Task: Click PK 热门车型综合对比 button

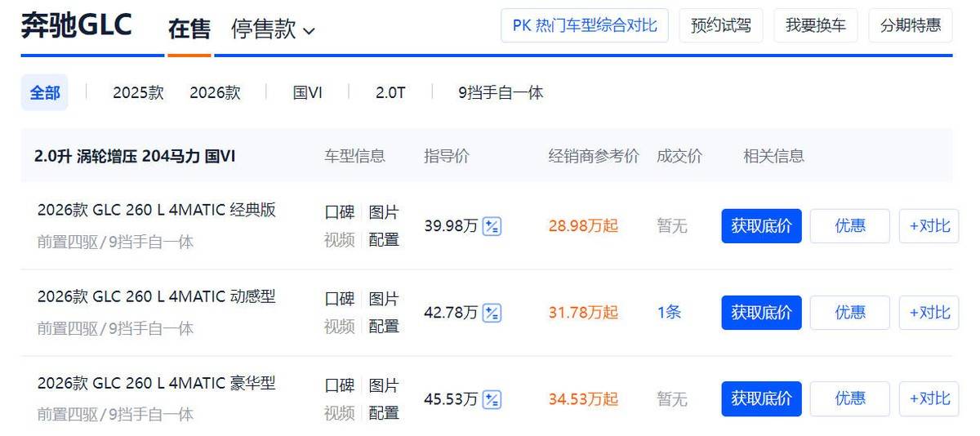Action: pyautogui.click(x=584, y=25)
